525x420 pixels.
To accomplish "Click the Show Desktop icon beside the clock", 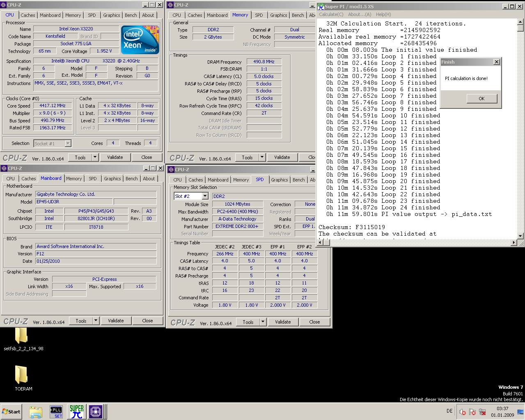I will tap(520, 411).
